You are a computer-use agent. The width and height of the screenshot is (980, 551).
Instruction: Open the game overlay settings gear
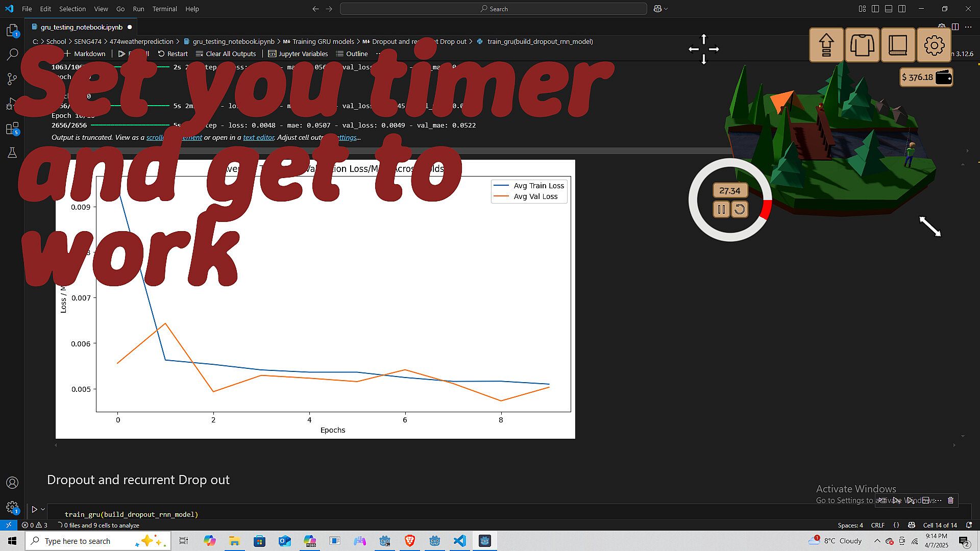[x=934, y=45]
